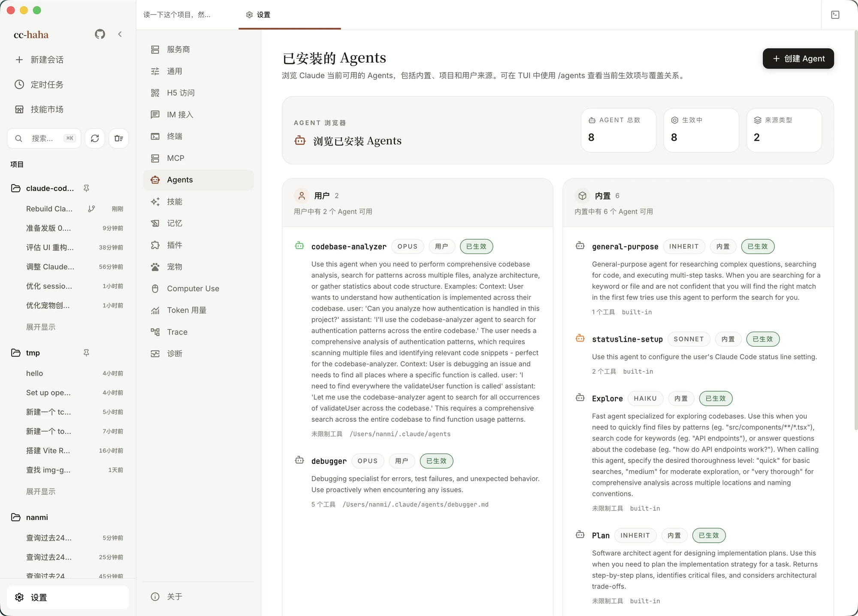This screenshot has width=858, height=616.
Task: Open Token 用量 settings section
Action: [x=198, y=310]
